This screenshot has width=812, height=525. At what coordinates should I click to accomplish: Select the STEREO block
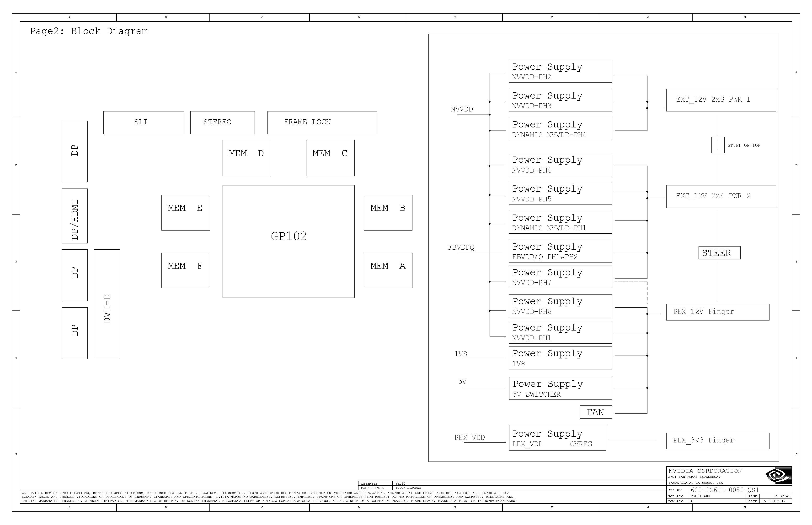tap(222, 122)
